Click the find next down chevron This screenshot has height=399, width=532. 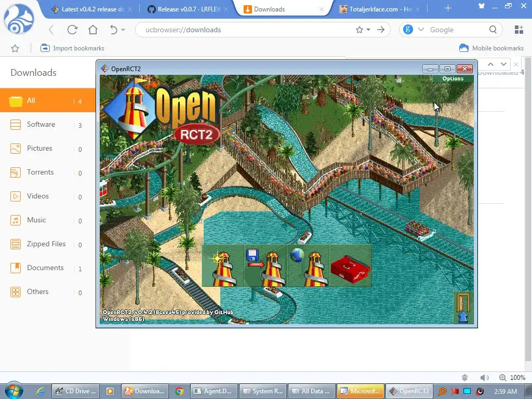pos(503,64)
